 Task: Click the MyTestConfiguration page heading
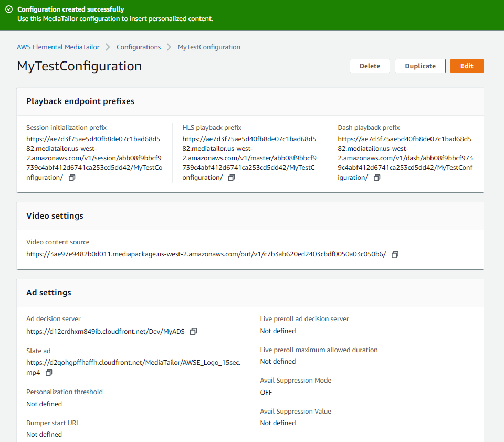pyautogui.click(x=79, y=66)
